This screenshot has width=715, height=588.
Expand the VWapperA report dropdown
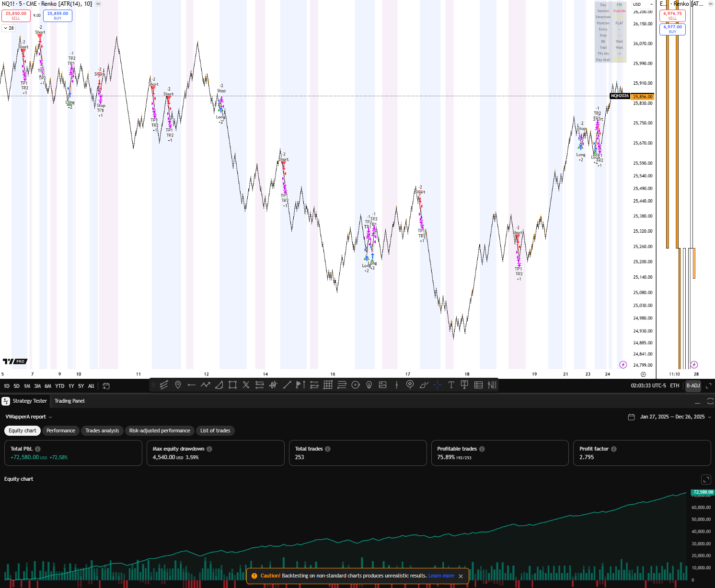(50, 417)
